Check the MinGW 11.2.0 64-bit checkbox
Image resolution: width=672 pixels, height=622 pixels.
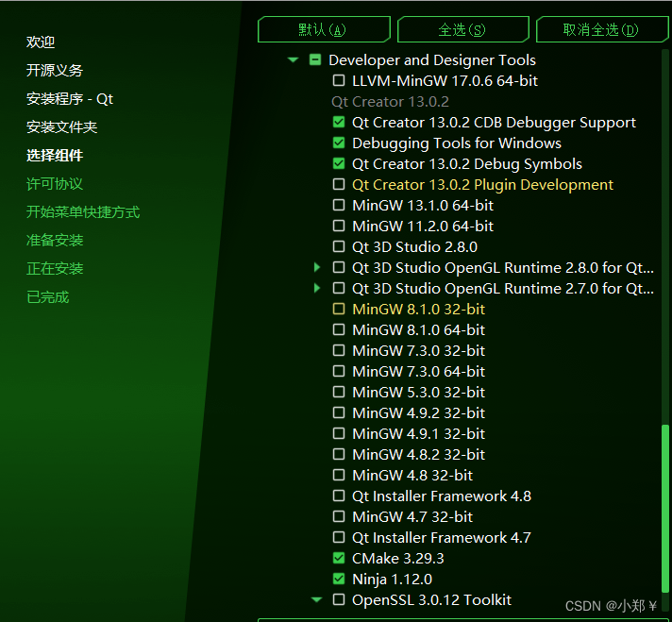(339, 226)
